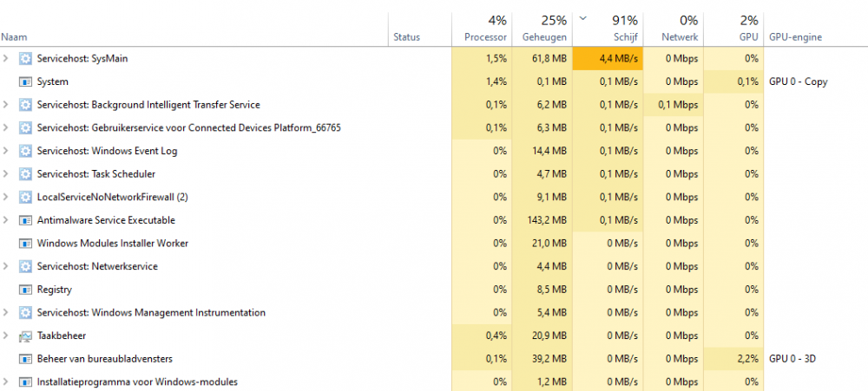Click the Registry process icon

[x=25, y=290]
